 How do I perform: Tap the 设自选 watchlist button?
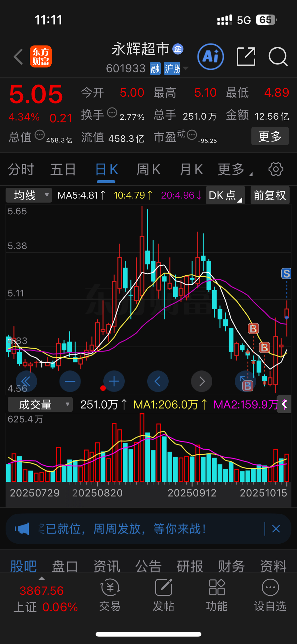pos(270,596)
